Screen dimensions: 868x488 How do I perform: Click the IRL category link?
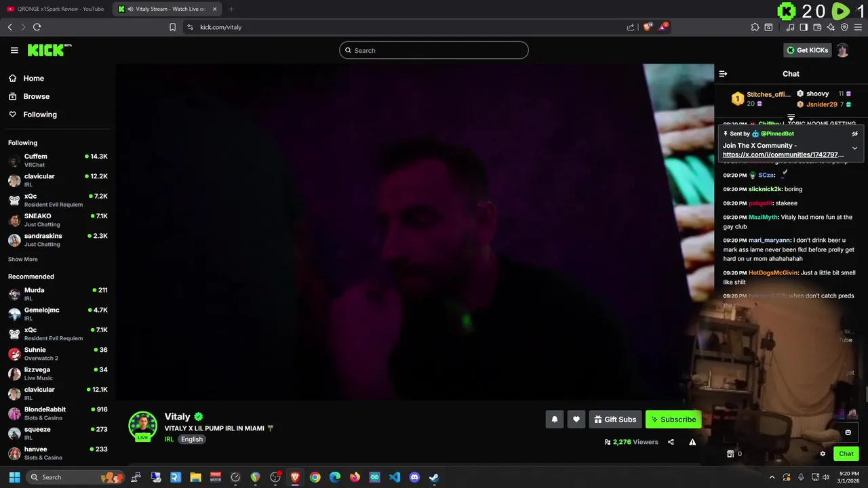pyautogui.click(x=169, y=439)
